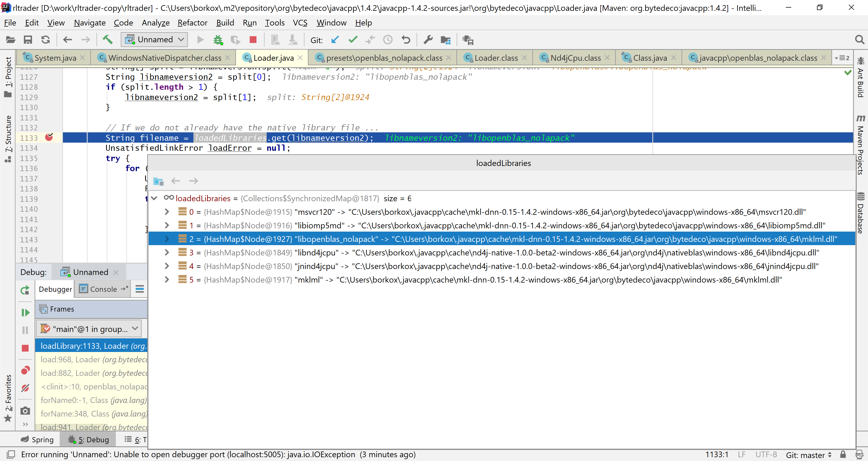
Task: Click the popup's folder icon beside back arrow
Action: pyautogui.click(x=158, y=181)
